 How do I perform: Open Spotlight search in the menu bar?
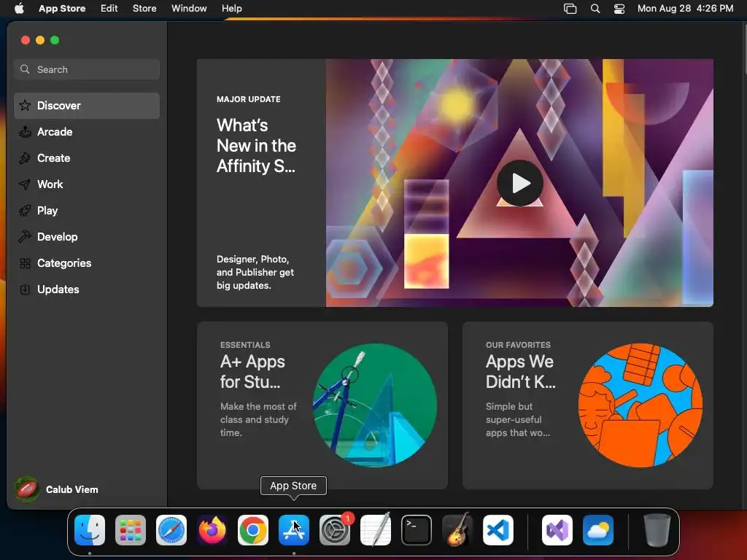(595, 9)
